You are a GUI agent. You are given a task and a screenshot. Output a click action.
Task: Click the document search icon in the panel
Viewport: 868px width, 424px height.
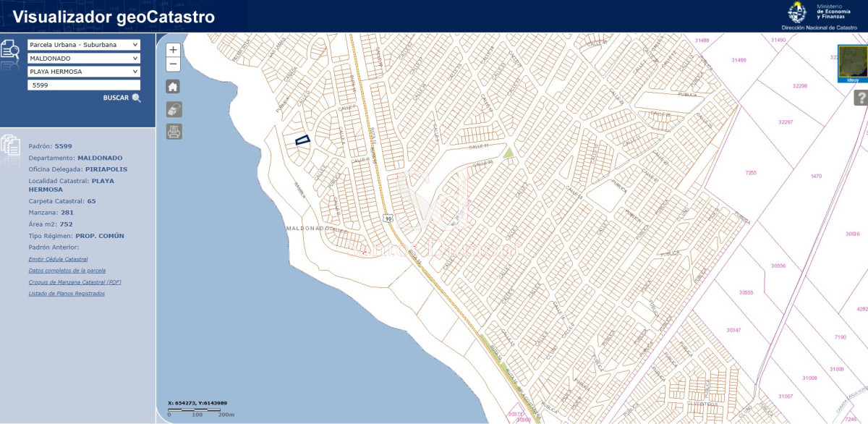click(10, 49)
